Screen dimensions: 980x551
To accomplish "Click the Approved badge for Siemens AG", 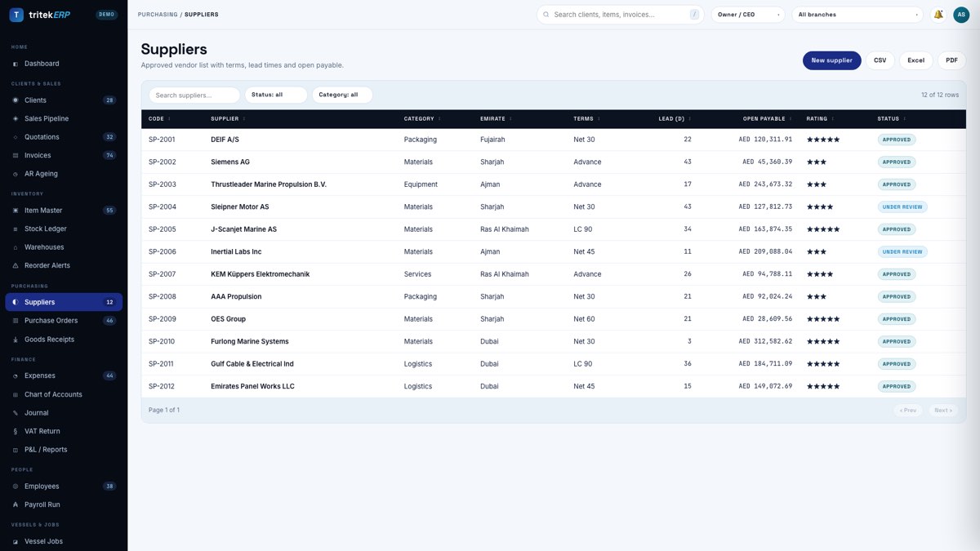I will point(897,162).
